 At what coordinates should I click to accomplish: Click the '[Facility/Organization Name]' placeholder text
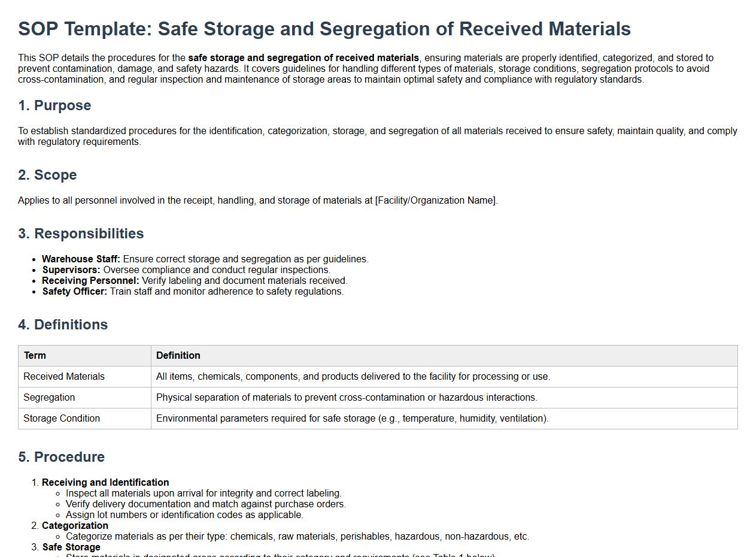tap(436, 201)
